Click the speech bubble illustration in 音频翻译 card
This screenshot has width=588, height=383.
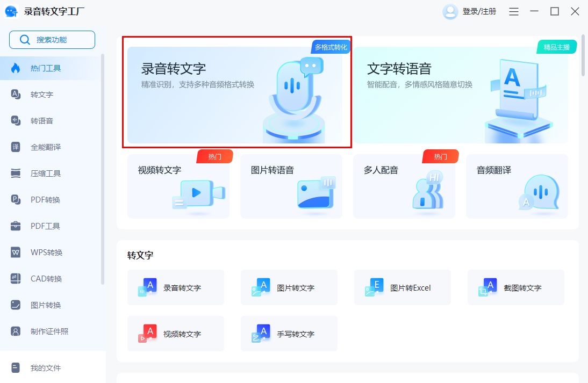pyautogui.click(x=539, y=193)
